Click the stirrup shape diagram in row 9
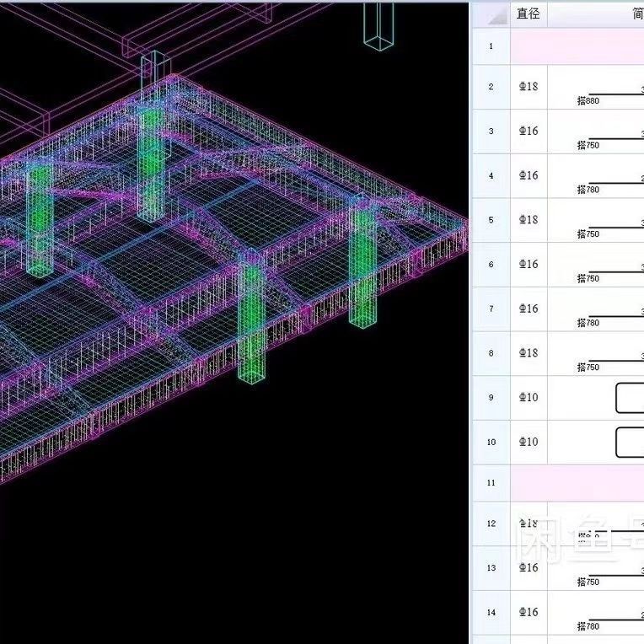This screenshot has width=644, height=644. pyautogui.click(x=630, y=398)
